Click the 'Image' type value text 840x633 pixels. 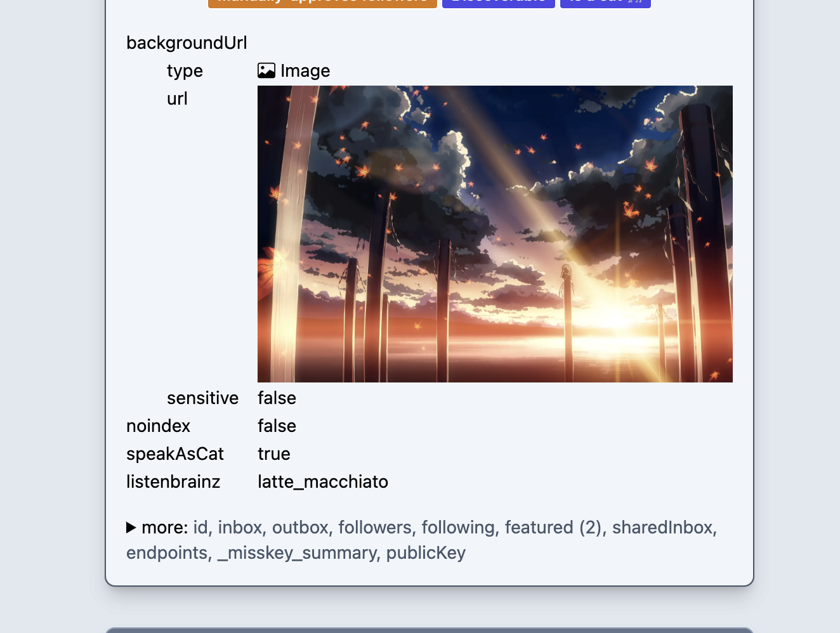tap(305, 70)
